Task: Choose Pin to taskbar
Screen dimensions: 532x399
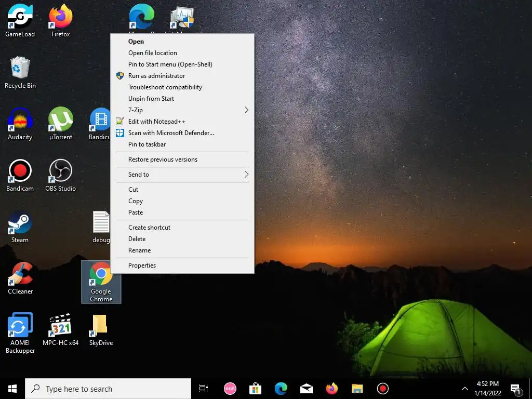Action: pos(182,144)
